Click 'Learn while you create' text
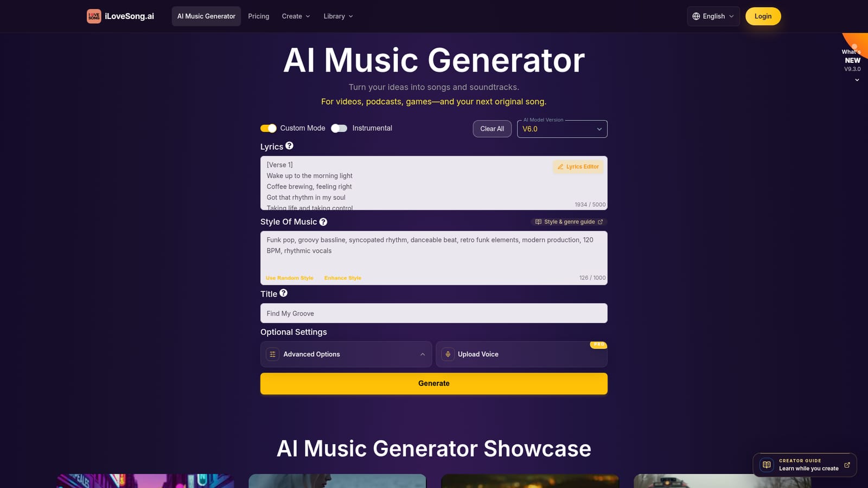868x488 pixels. [x=809, y=468]
